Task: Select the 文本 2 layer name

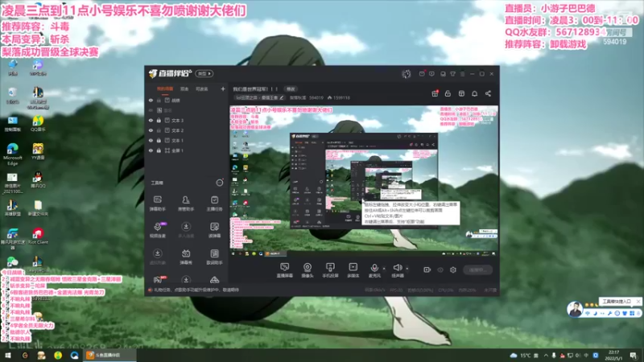Action: (x=177, y=130)
